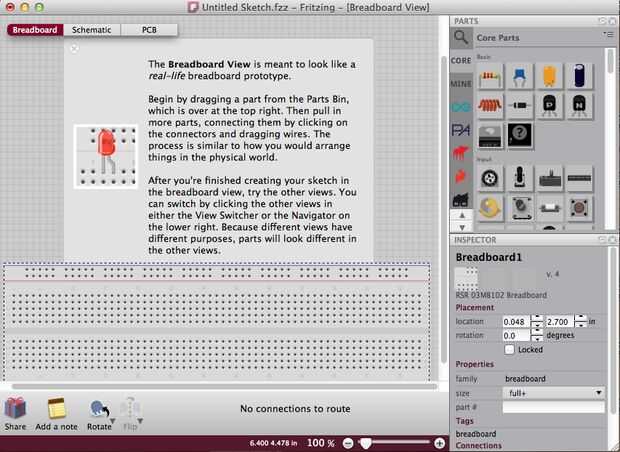Select the CORE parts bin tab
This screenshot has width=620, height=452.
click(461, 61)
